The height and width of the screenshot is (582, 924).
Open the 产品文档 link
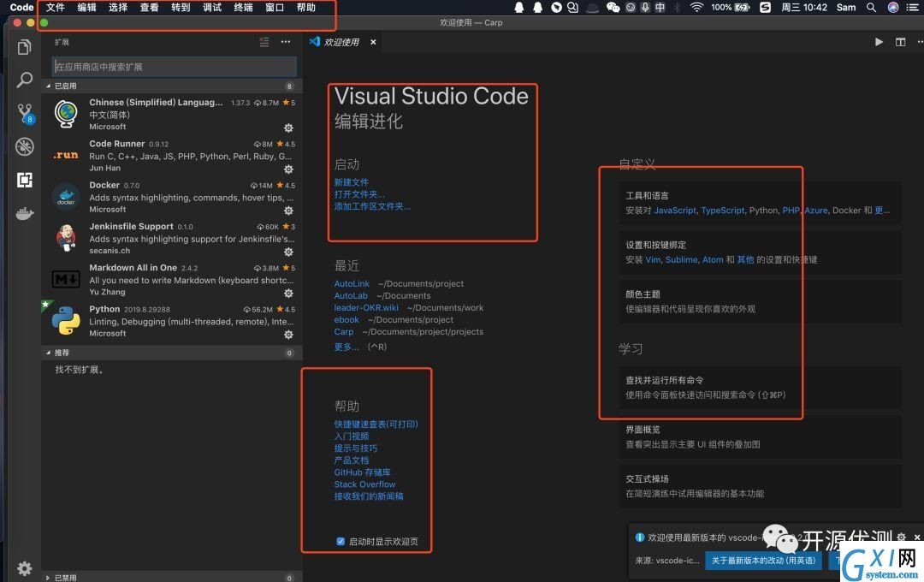coord(352,460)
